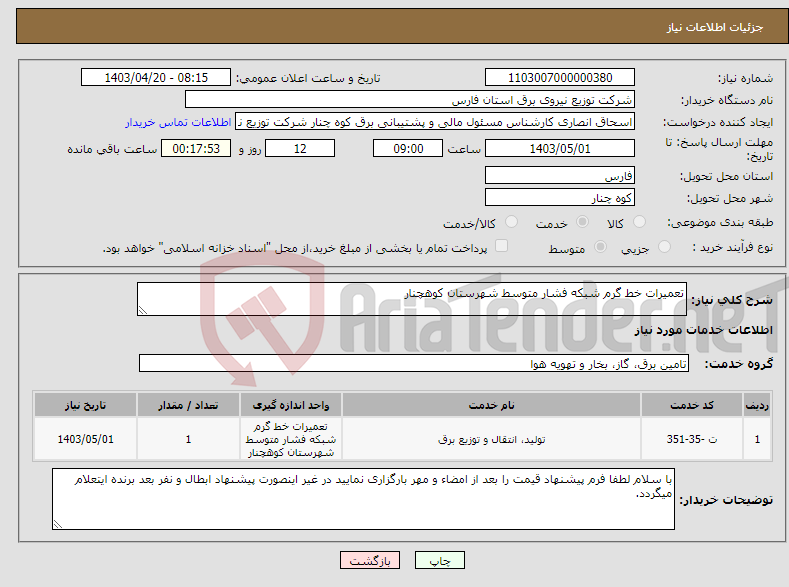Click service name cell تولید، انتقال و توزیع برق
This screenshot has width=789, height=587.
pyautogui.click(x=491, y=439)
